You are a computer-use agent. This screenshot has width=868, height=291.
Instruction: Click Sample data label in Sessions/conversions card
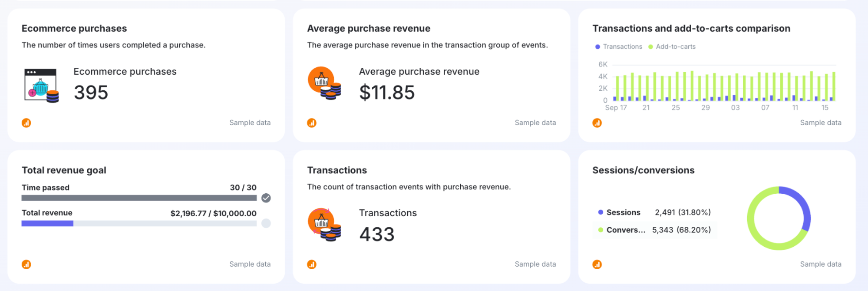click(820, 264)
